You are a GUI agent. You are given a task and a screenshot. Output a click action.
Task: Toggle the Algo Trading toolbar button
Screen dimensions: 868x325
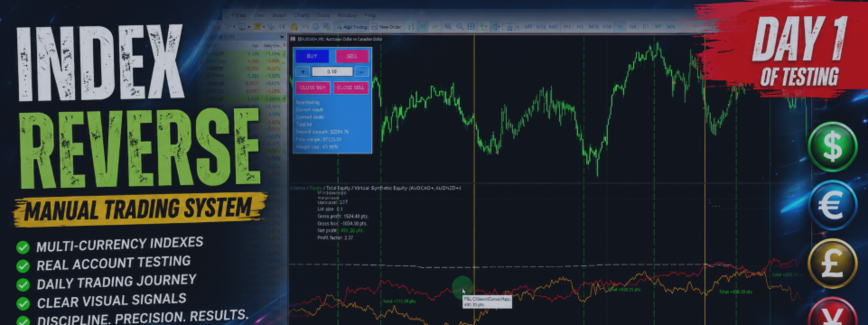click(x=351, y=27)
